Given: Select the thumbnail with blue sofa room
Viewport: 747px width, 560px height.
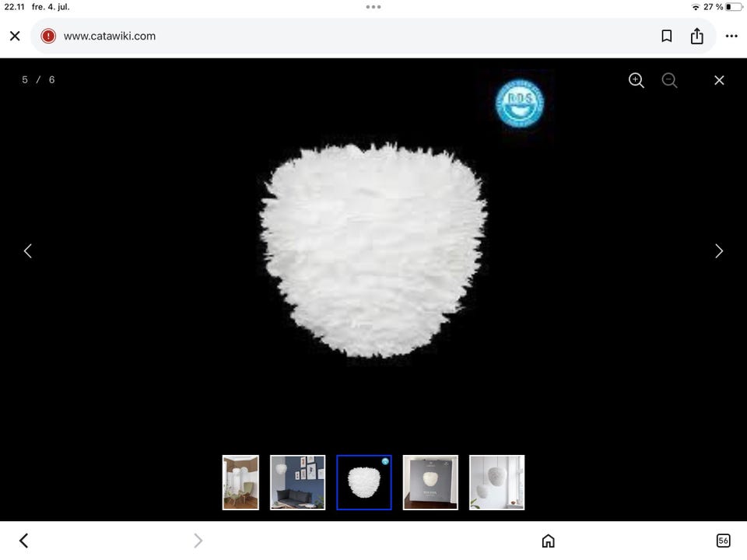Looking at the screenshot, I should coord(298,482).
